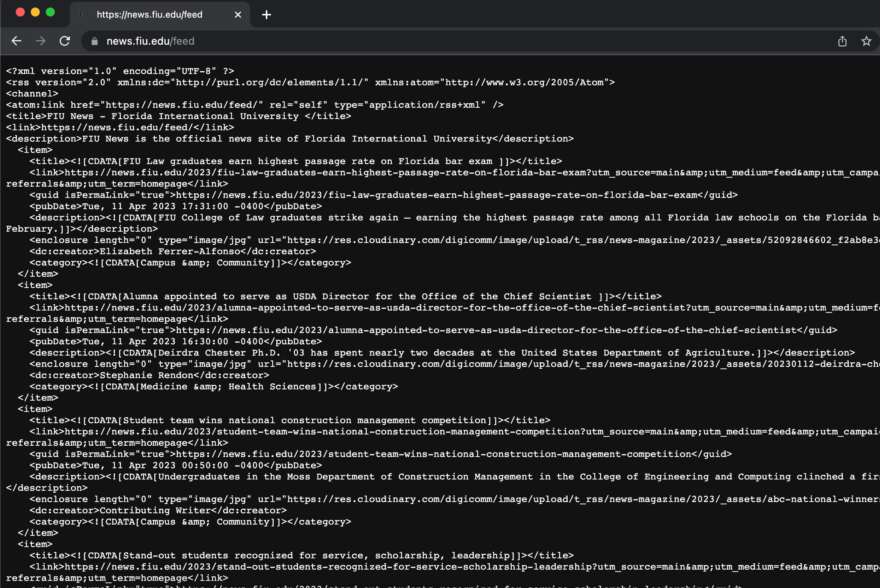Click the yellow minimize window button
The width and height of the screenshot is (880, 588).
[x=35, y=12]
